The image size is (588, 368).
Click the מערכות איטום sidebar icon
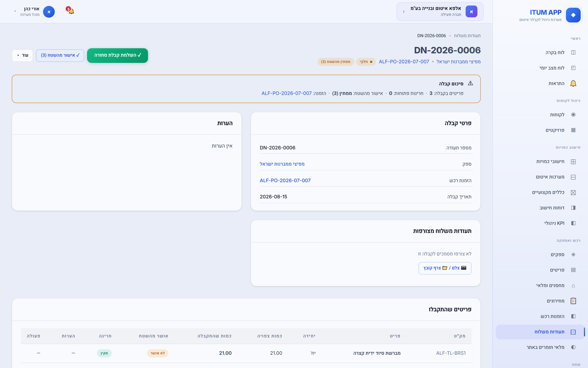tap(573, 177)
